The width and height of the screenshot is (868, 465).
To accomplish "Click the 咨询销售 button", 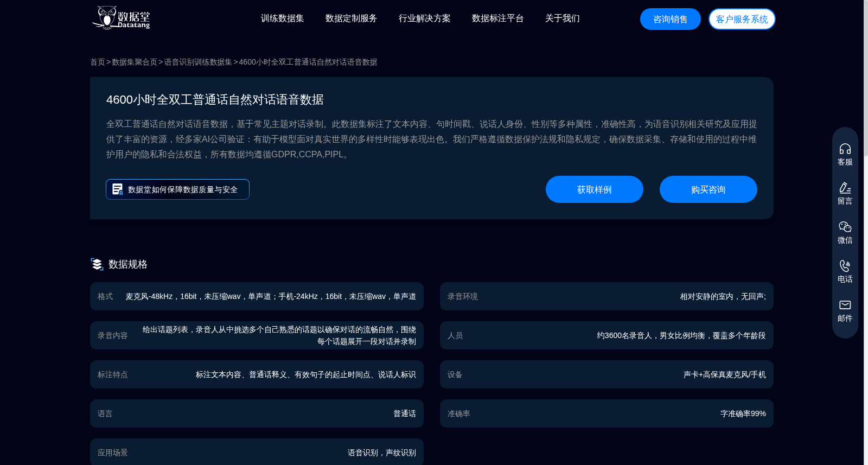I will click(x=671, y=19).
